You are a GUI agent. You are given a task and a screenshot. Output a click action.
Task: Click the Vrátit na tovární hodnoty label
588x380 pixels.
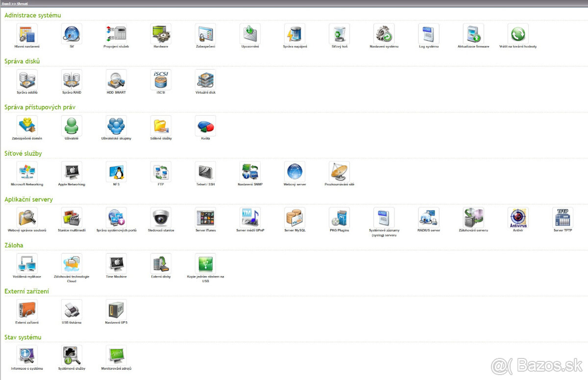point(518,47)
